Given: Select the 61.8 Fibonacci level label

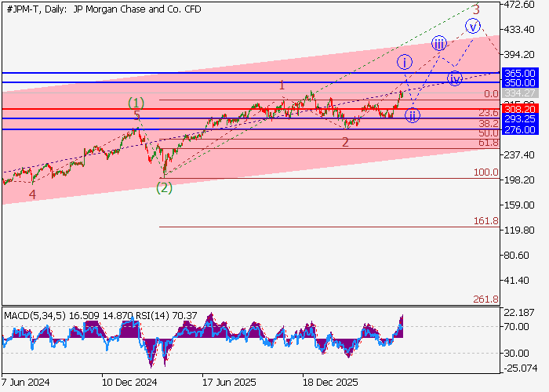Looking at the screenshot, I should point(489,143).
